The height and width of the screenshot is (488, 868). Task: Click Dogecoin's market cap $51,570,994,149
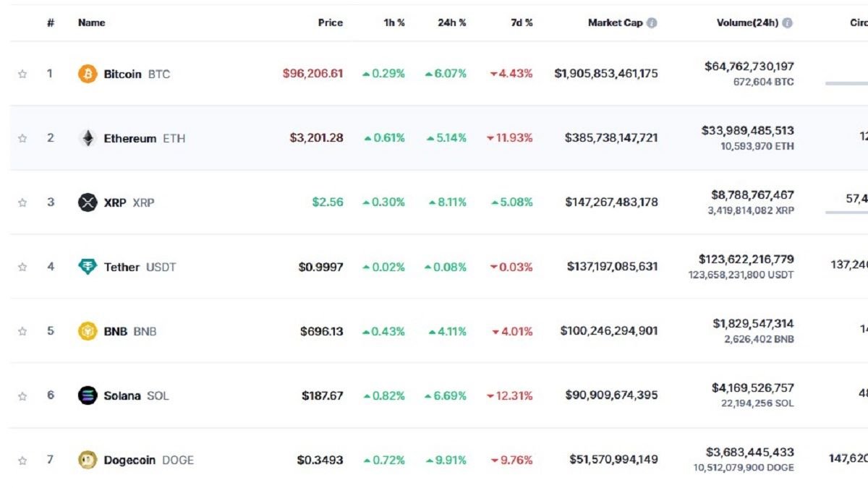(x=613, y=460)
